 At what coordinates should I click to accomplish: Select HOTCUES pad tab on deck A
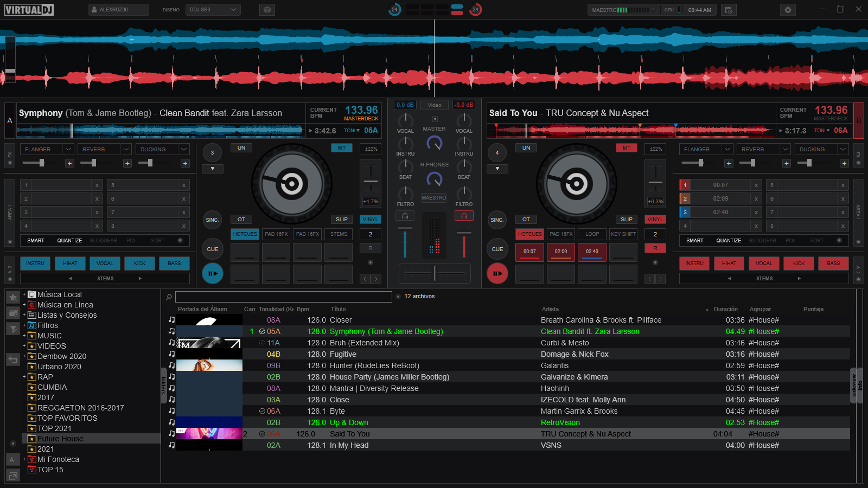pyautogui.click(x=245, y=234)
